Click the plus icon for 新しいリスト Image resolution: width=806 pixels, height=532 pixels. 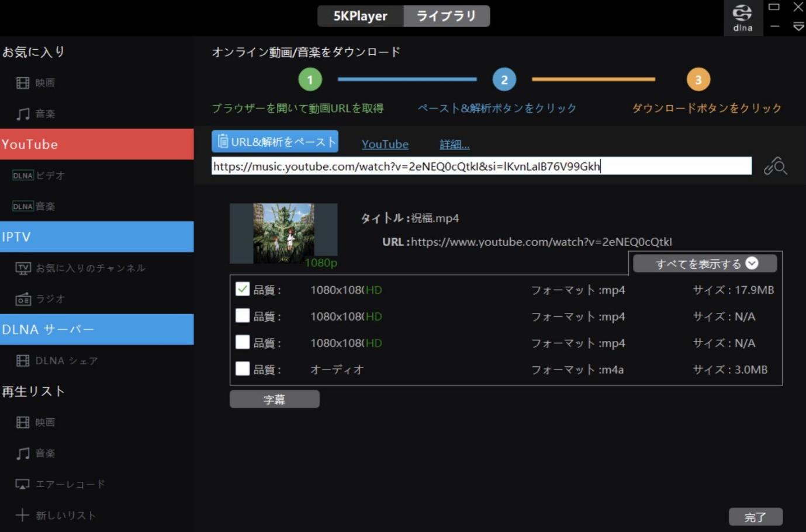[22, 515]
